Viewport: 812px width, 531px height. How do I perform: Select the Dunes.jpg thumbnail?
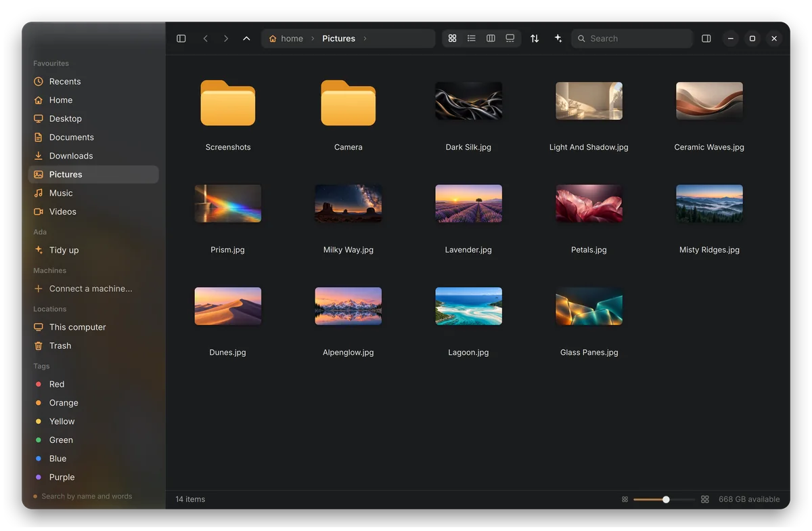coord(228,306)
